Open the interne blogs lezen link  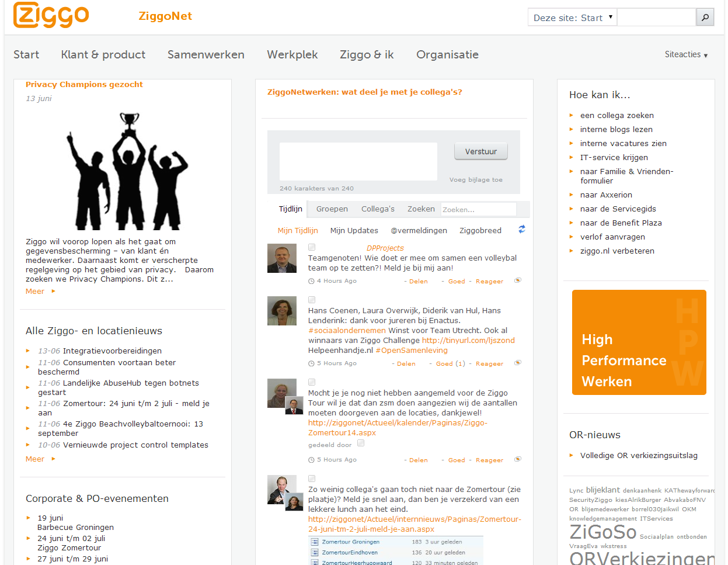coord(616,129)
